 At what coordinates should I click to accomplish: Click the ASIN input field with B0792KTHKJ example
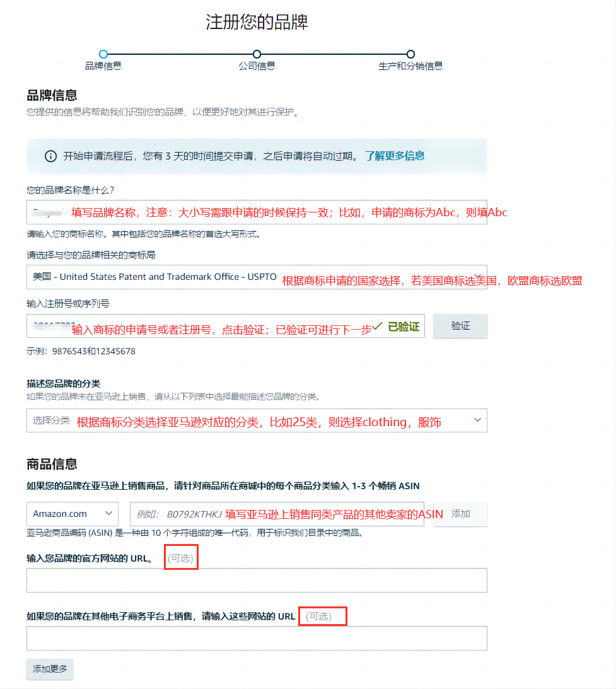coord(284,514)
